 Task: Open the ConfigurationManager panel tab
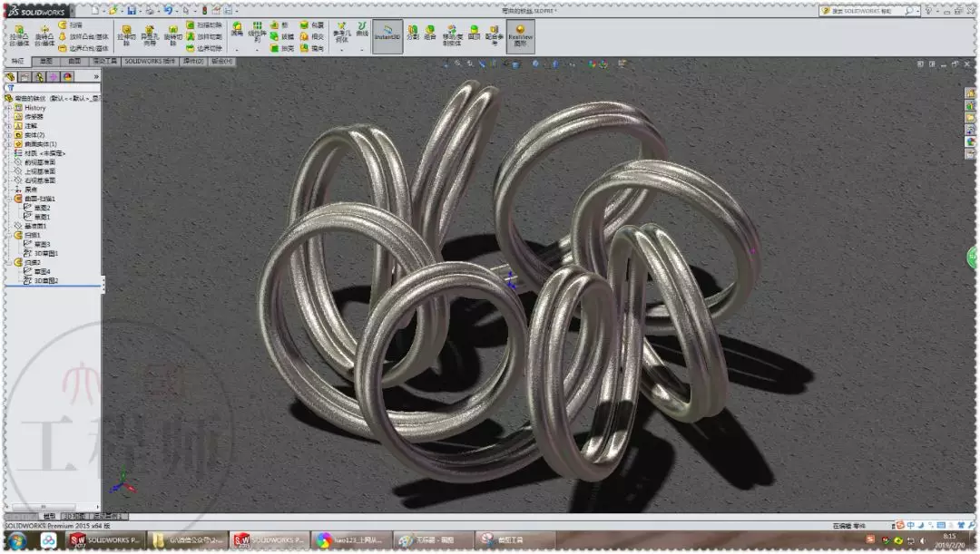coord(39,77)
